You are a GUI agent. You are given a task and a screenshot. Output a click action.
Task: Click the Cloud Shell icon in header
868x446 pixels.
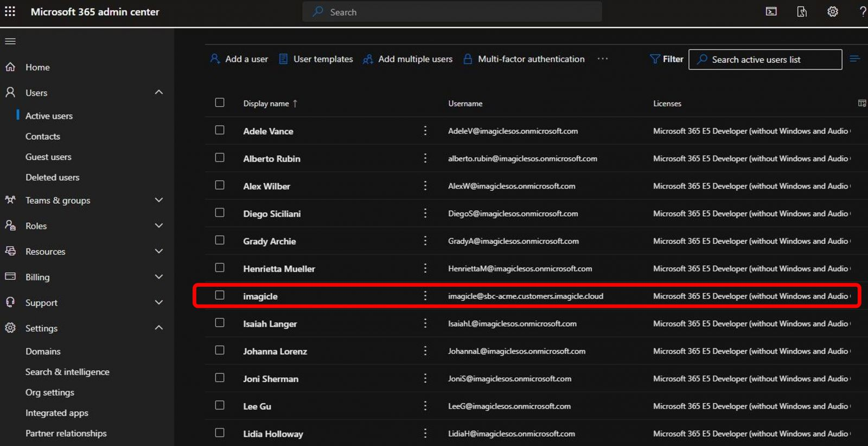pos(771,11)
